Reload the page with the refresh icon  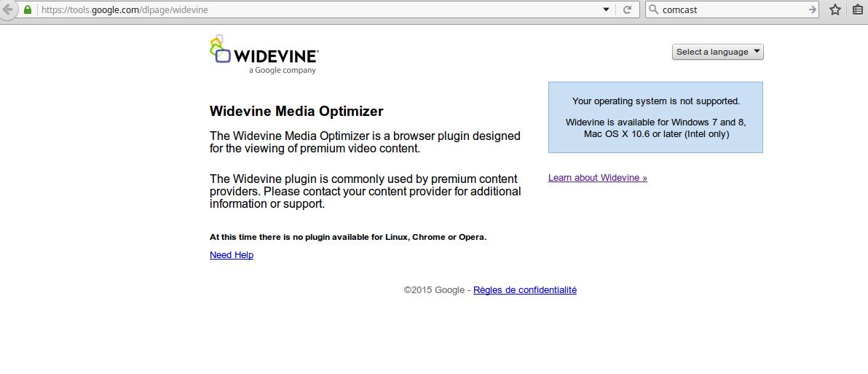click(627, 9)
